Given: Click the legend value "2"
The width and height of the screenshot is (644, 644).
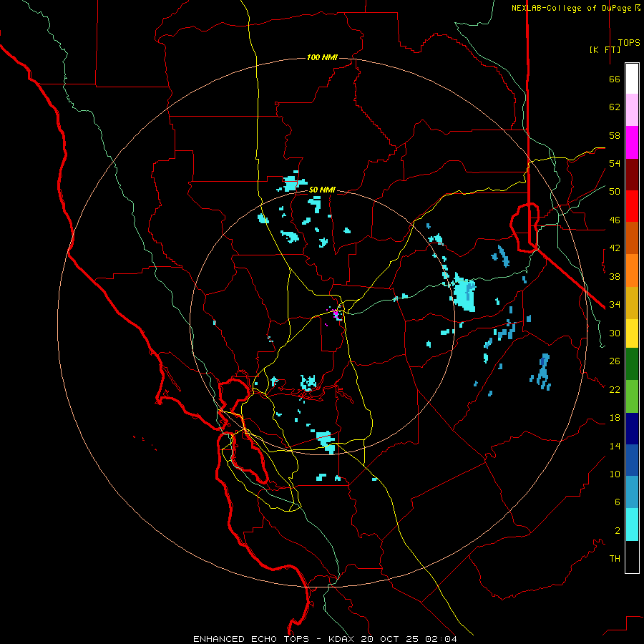Looking at the screenshot, I should point(618,531).
